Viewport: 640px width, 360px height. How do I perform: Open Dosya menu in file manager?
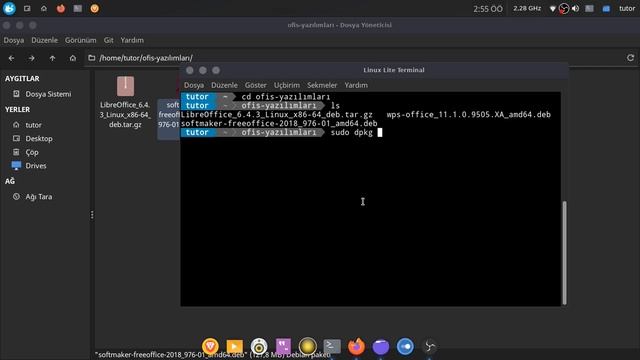14,40
